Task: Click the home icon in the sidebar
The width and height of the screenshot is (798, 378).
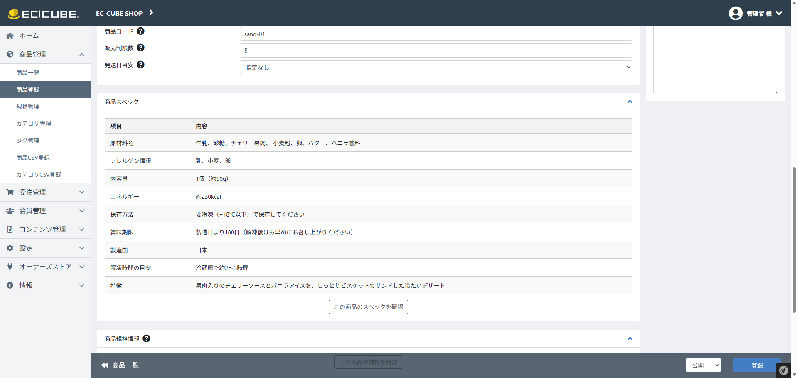Action: point(10,36)
